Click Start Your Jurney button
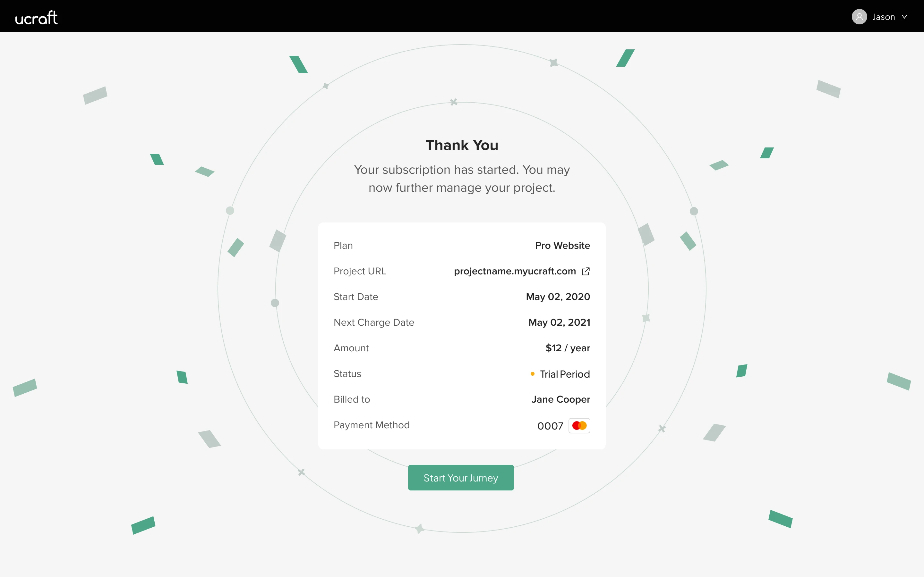Screen dimensions: 924x577 (461, 477)
